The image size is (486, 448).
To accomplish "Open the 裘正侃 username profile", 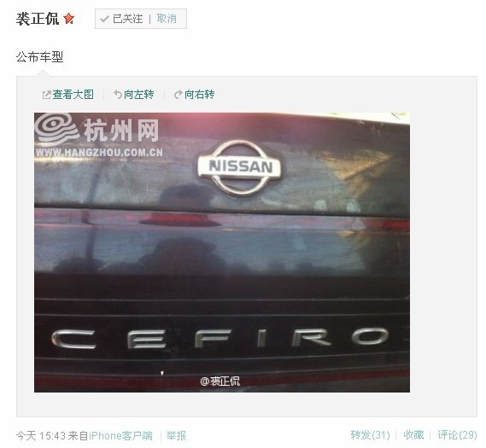I will (x=38, y=19).
